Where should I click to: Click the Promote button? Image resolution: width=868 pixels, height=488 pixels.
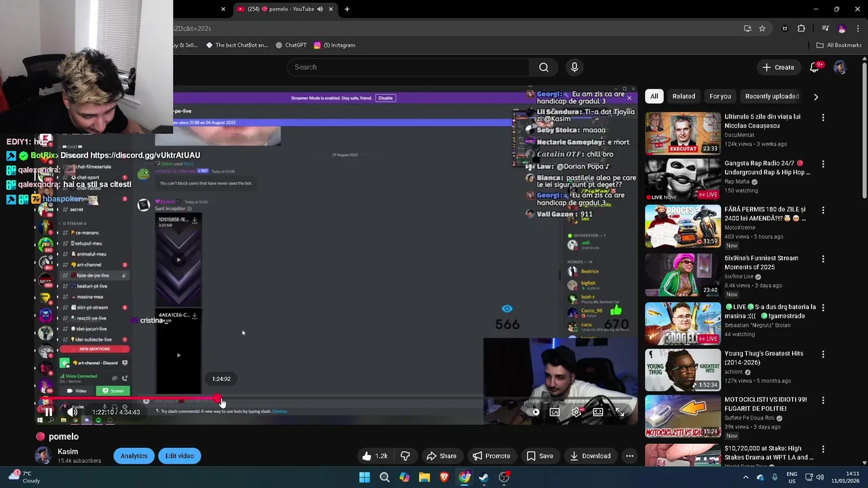491,456
